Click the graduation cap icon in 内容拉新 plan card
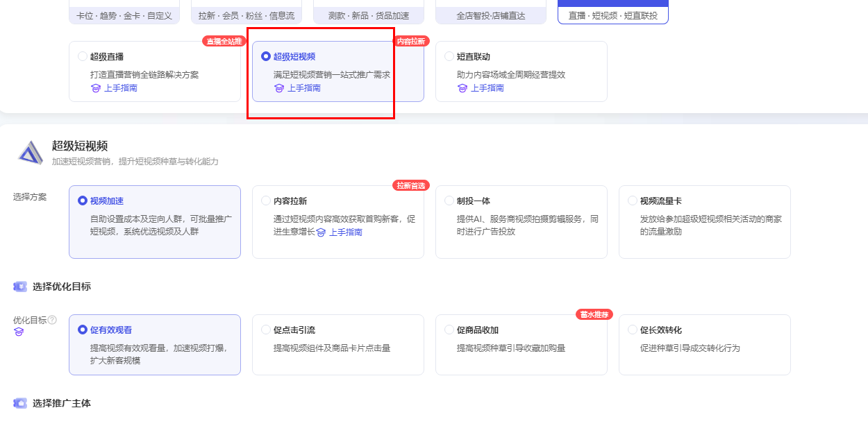Image resolution: width=868 pixels, height=426 pixels. (321, 232)
